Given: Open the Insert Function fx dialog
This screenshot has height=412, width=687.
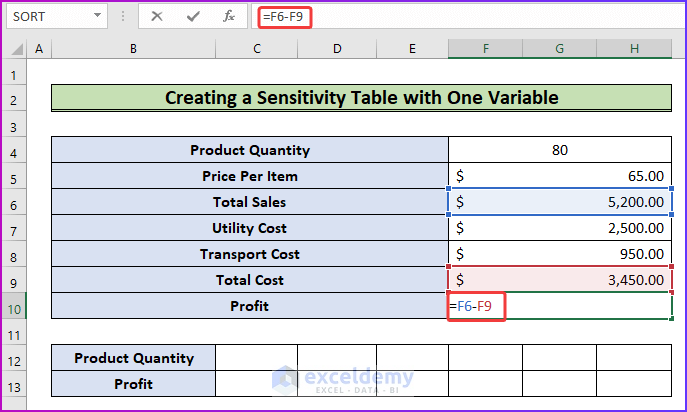Looking at the screenshot, I should [x=229, y=17].
